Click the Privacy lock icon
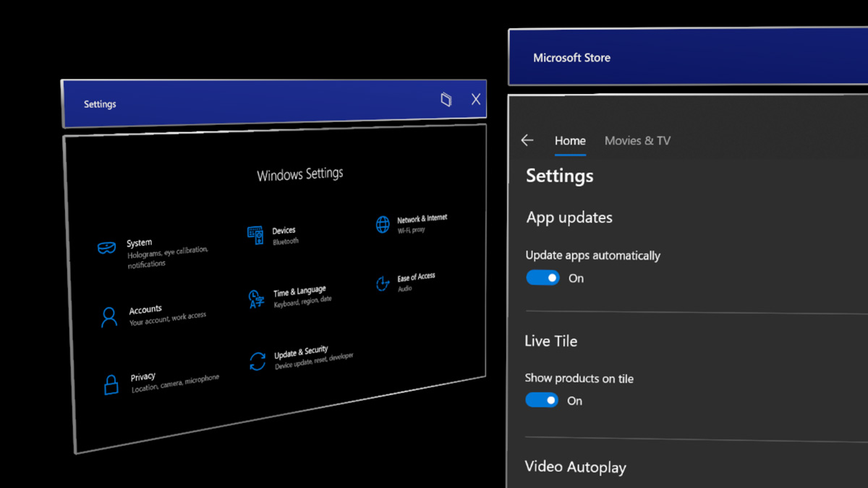The height and width of the screenshot is (488, 868). click(x=111, y=384)
